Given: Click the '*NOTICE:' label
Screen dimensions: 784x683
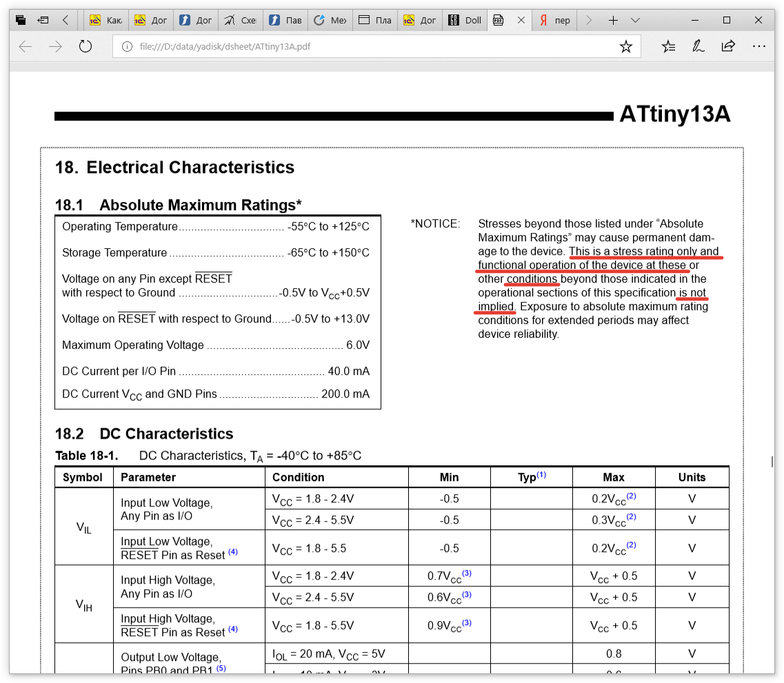Looking at the screenshot, I should [x=435, y=223].
